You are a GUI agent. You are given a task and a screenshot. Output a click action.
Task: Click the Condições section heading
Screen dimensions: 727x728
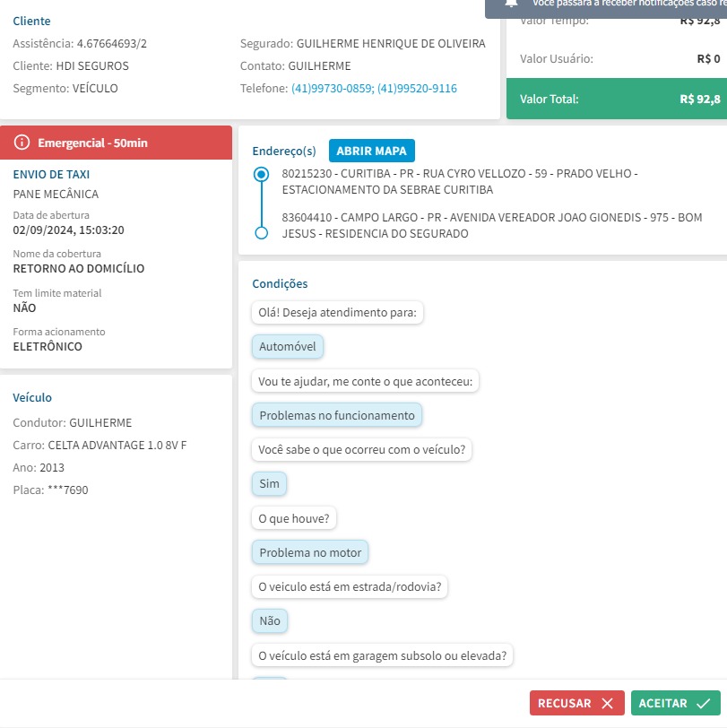(280, 283)
